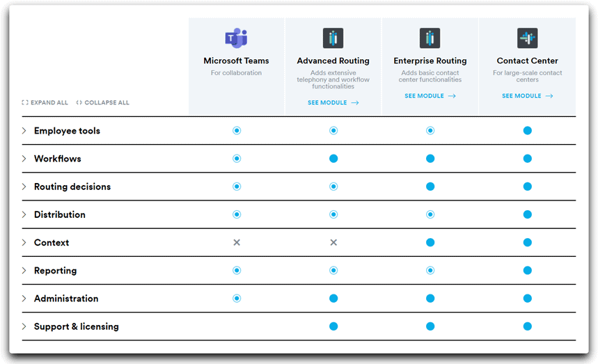Click 'Adds extensive telephony and workflow functionalities' text

click(x=333, y=79)
